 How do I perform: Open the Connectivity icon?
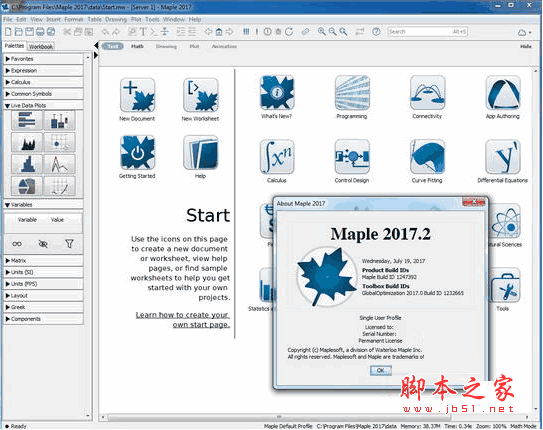coord(427,92)
